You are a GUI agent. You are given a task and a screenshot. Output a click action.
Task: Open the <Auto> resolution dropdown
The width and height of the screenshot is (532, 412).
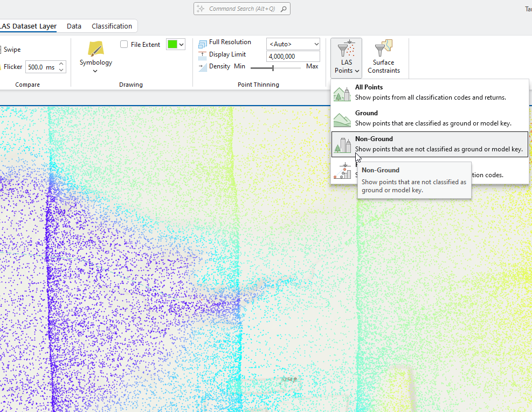coord(293,44)
